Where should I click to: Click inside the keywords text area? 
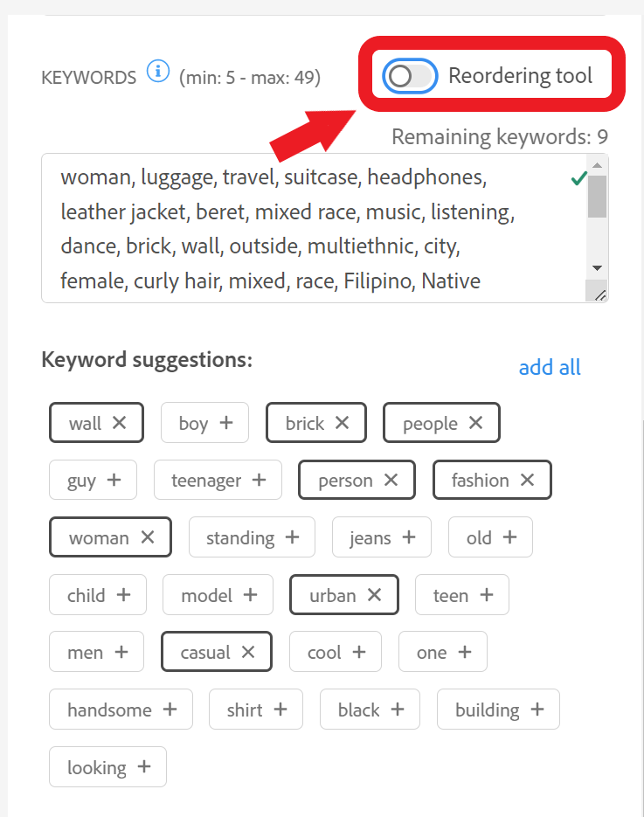[306, 229]
